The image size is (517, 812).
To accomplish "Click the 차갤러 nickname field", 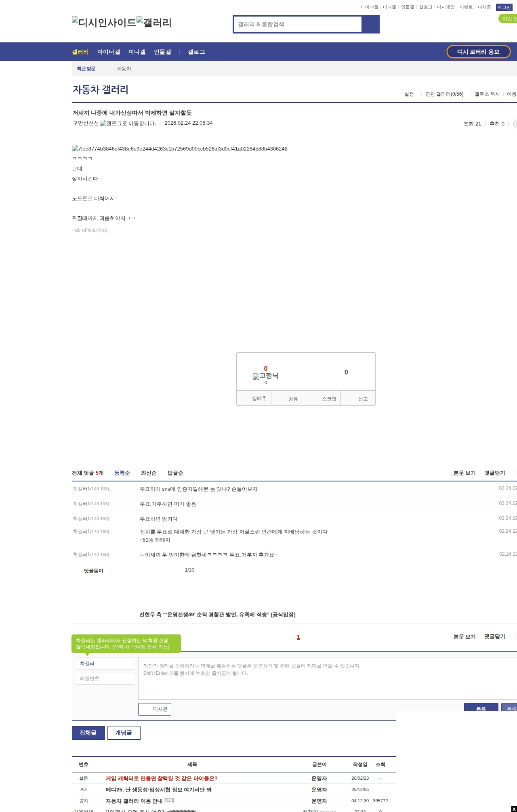I will coord(105,663).
